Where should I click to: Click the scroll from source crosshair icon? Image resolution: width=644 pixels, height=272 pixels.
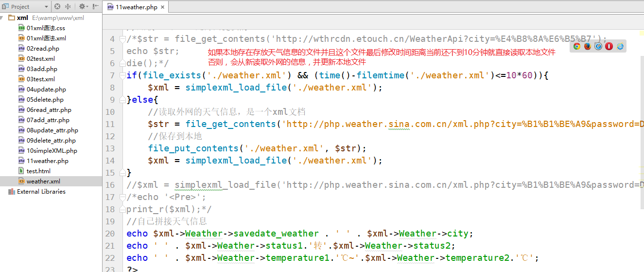(57, 6)
